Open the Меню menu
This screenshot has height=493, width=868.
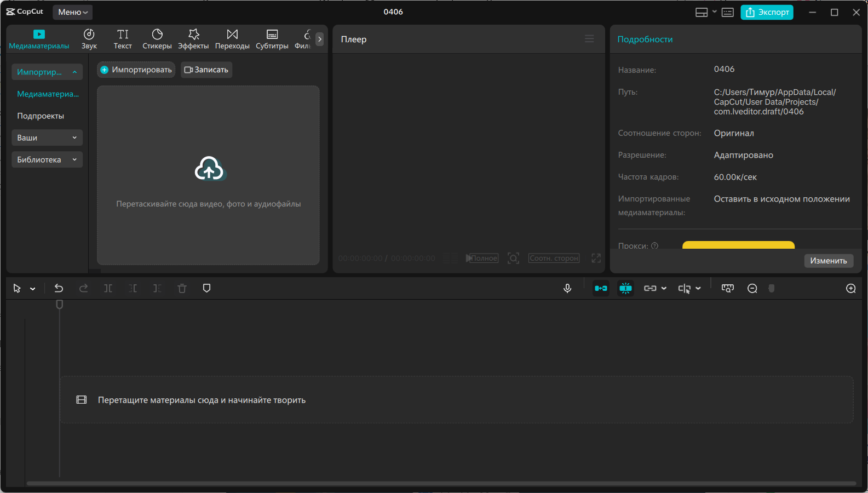click(x=72, y=12)
